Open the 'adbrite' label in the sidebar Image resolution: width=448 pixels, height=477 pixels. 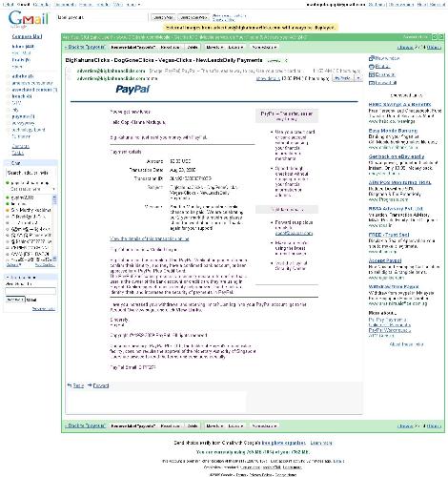click(x=23, y=76)
